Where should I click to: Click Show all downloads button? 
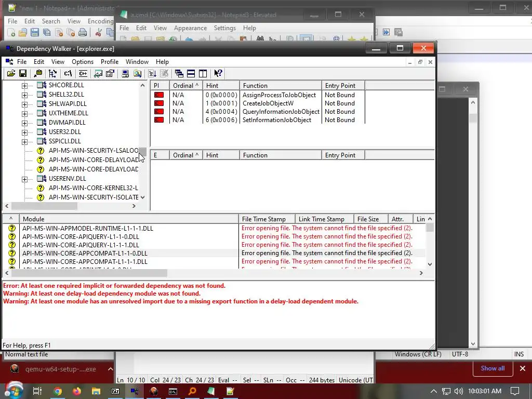coord(493,368)
